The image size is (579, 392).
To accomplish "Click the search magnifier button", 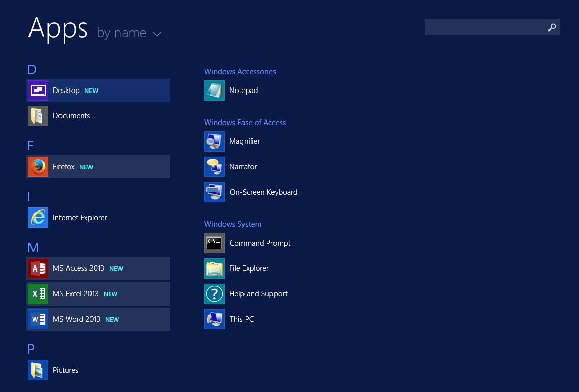I will 552,27.
